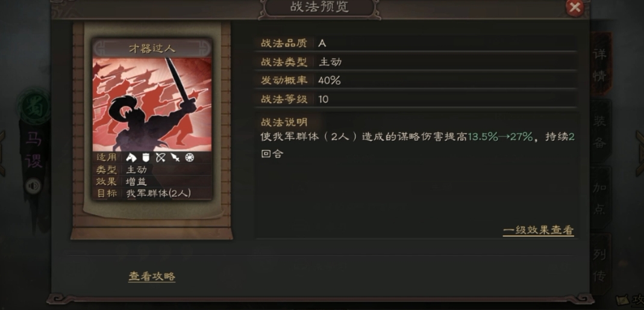Click the shield infantry troop icon
Viewport: 644px width, 310px height.
[x=145, y=157]
